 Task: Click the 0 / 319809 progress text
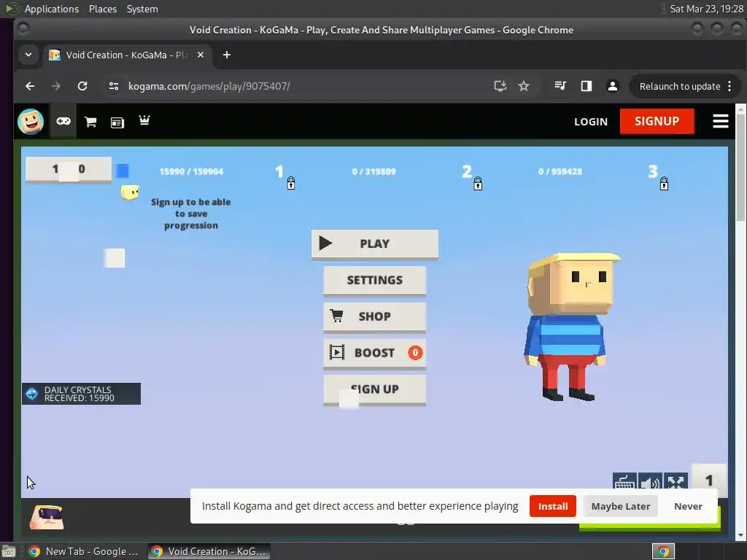click(374, 171)
